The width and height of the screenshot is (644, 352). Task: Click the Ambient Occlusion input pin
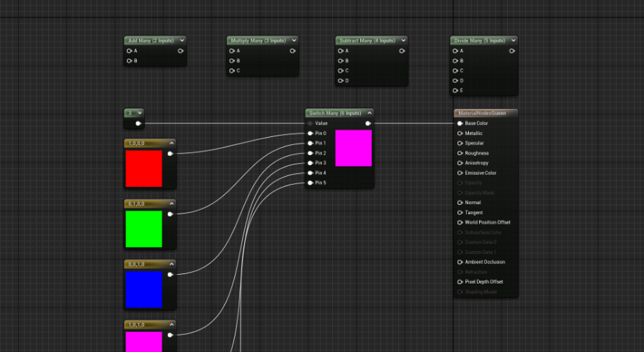click(460, 262)
